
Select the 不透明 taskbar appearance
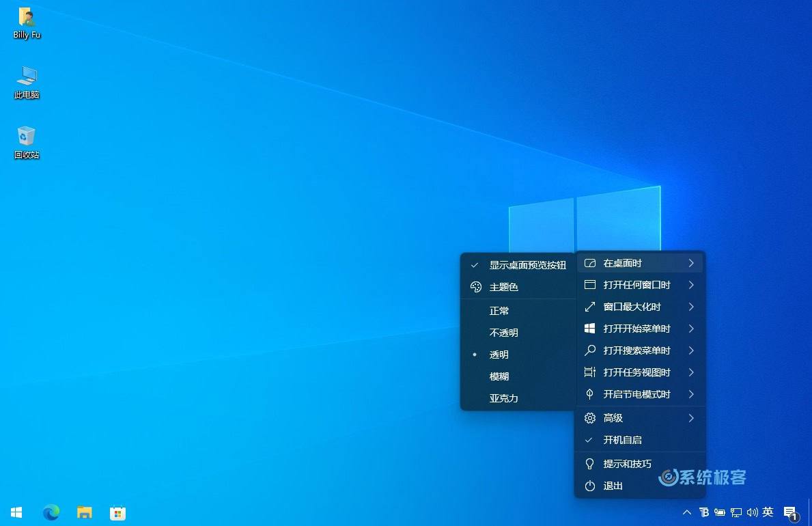pyautogui.click(x=518, y=333)
